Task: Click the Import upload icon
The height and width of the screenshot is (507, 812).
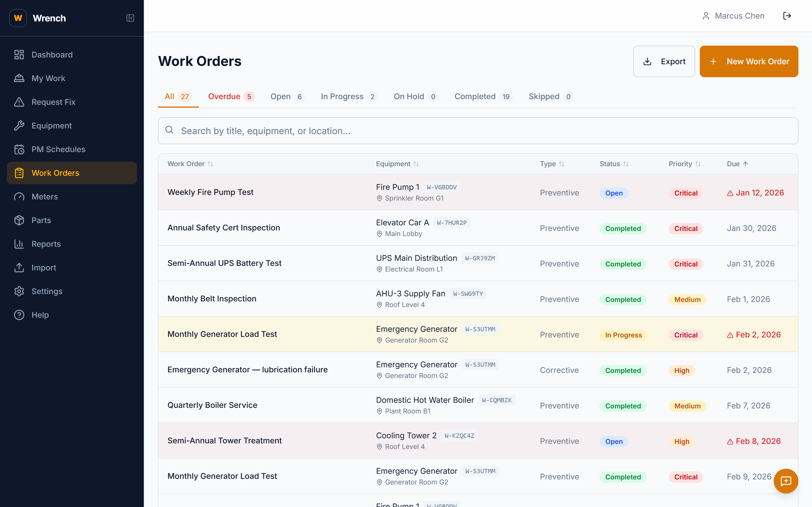Action: coord(19,268)
